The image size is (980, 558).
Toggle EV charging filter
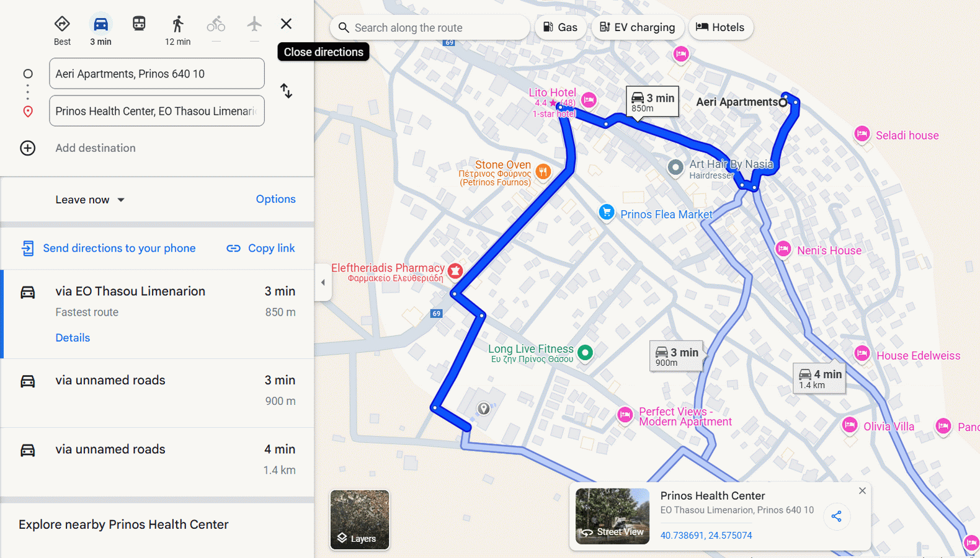click(637, 27)
